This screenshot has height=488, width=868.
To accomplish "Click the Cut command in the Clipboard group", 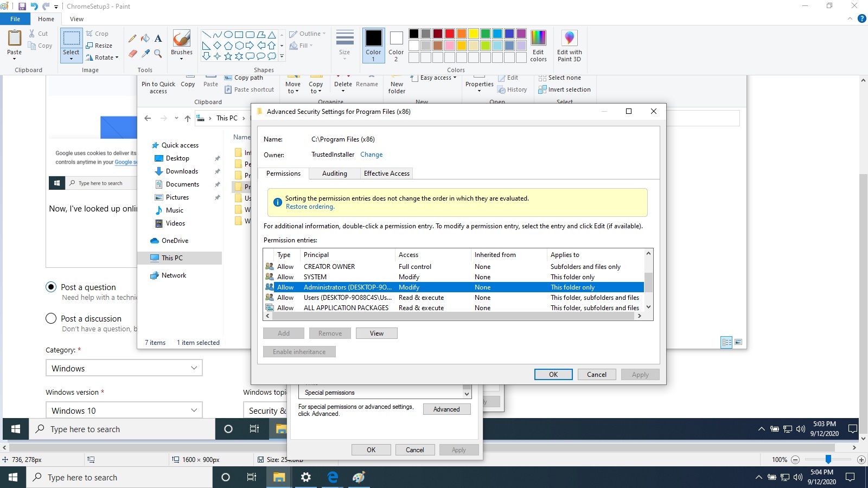I will pos(38,34).
